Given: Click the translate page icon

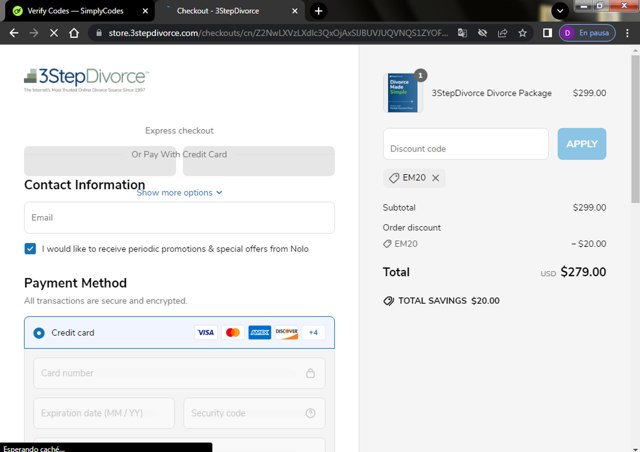Looking at the screenshot, I should click(462, 33).
